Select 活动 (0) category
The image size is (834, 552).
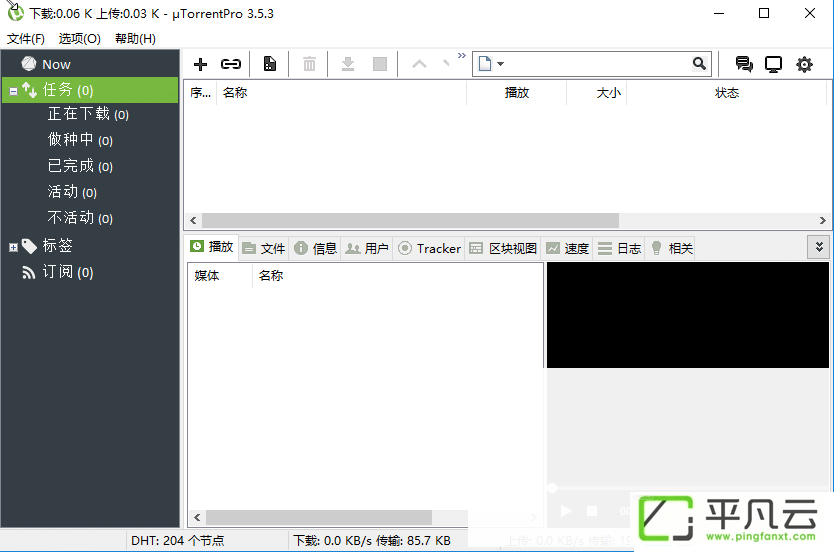coord(72,192)
